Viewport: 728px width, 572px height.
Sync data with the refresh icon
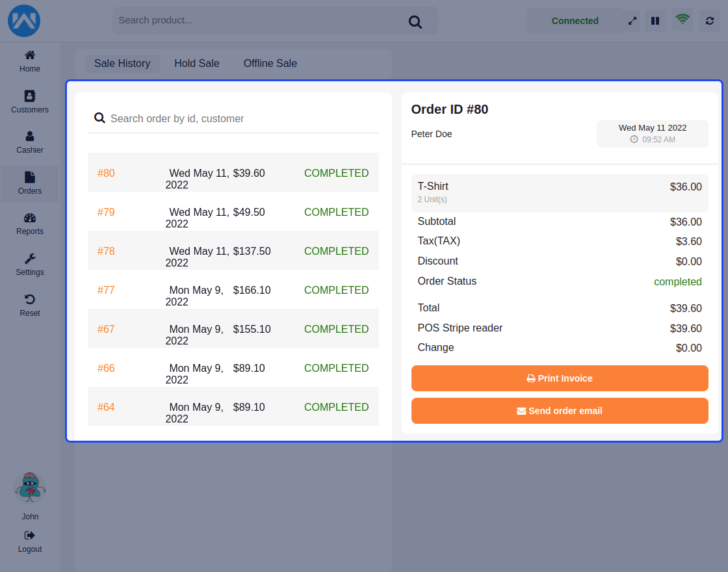709,20
